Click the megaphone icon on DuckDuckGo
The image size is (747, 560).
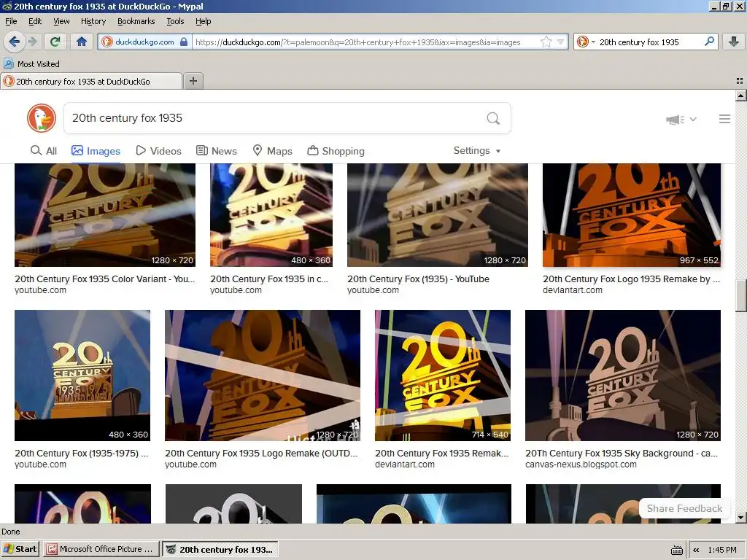click(x=675, y=119)
